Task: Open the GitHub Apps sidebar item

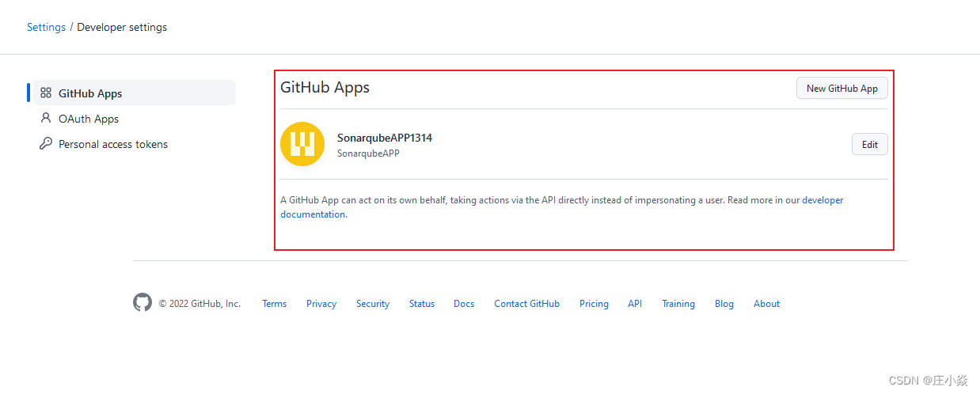Action: [135, 93]
